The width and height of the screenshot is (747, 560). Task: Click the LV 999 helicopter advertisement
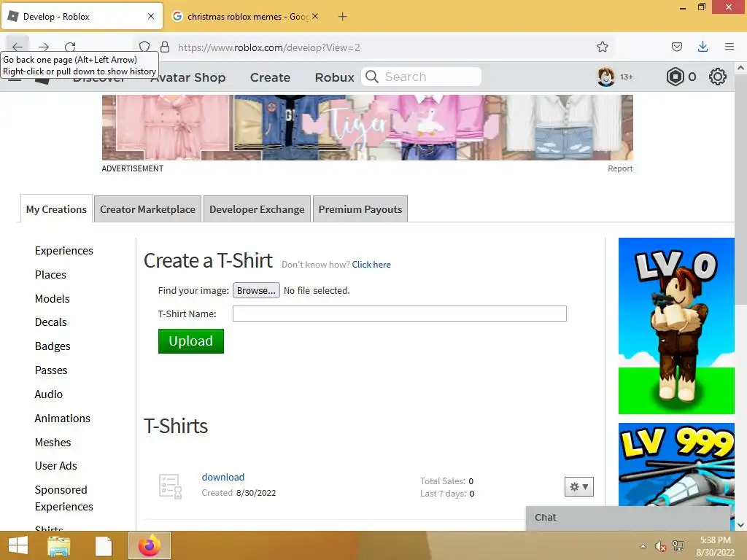pyautogui.click(x=676, y=464)
